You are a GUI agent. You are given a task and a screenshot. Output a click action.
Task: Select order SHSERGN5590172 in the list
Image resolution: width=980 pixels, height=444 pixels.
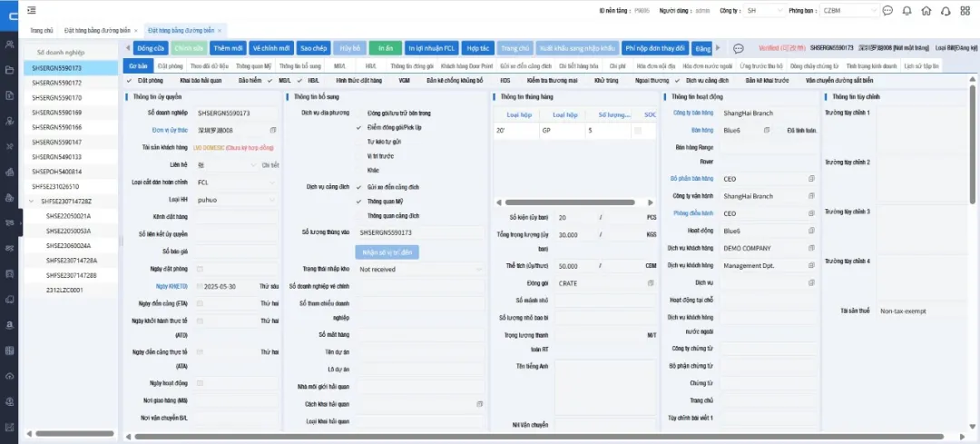pyautogui.click(x=57, y=83)
